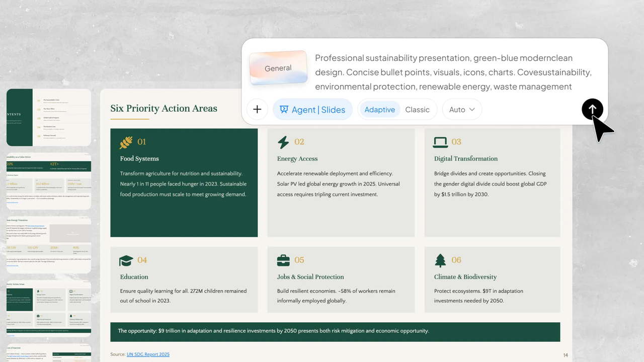Select the Agent | Slides mode chip

click(x=312, y=109)
